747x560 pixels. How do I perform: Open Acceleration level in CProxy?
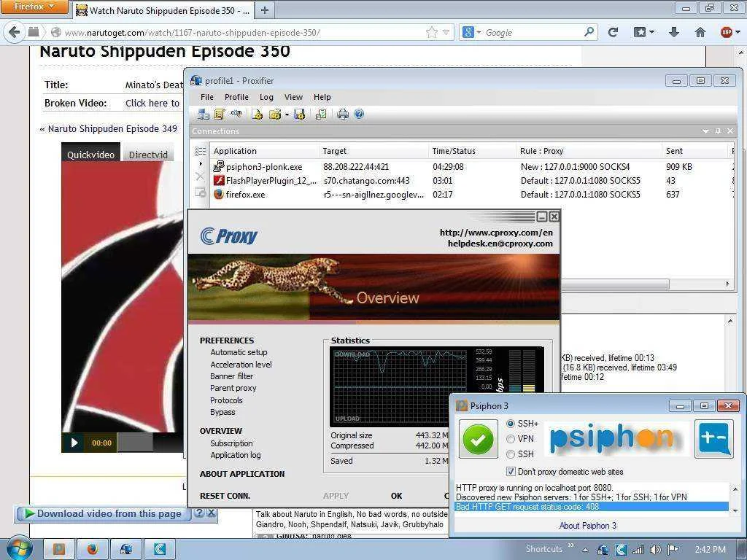241,365
